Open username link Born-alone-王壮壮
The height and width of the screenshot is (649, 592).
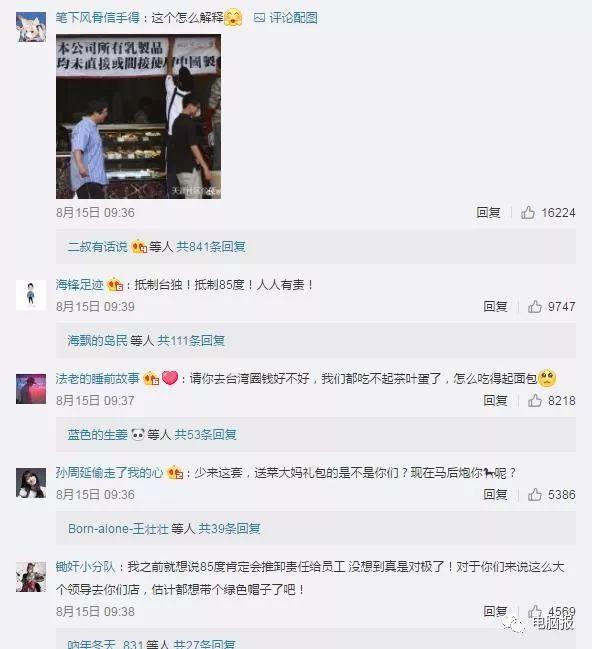point(118,529)
